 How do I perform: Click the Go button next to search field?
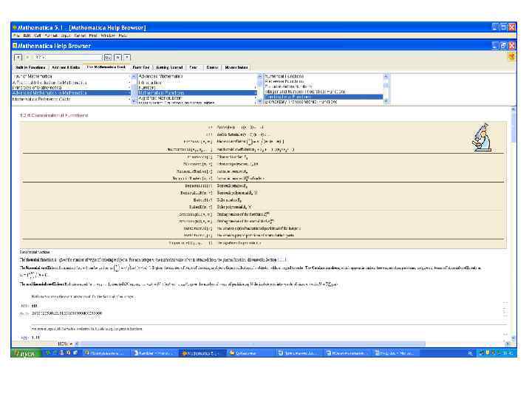[108, 58]
